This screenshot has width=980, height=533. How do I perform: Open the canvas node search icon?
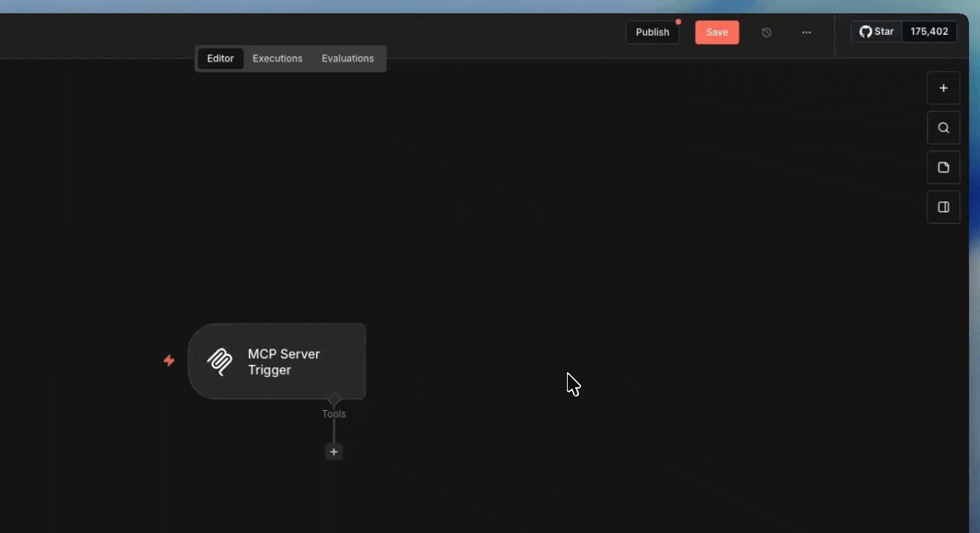(943, 128)
